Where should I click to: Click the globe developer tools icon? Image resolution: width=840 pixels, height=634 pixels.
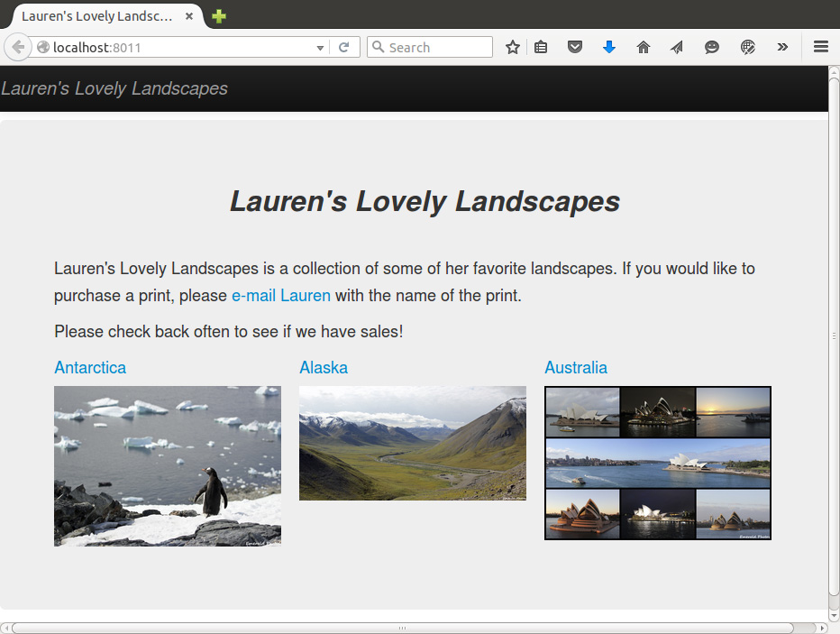tap(748, 47)
